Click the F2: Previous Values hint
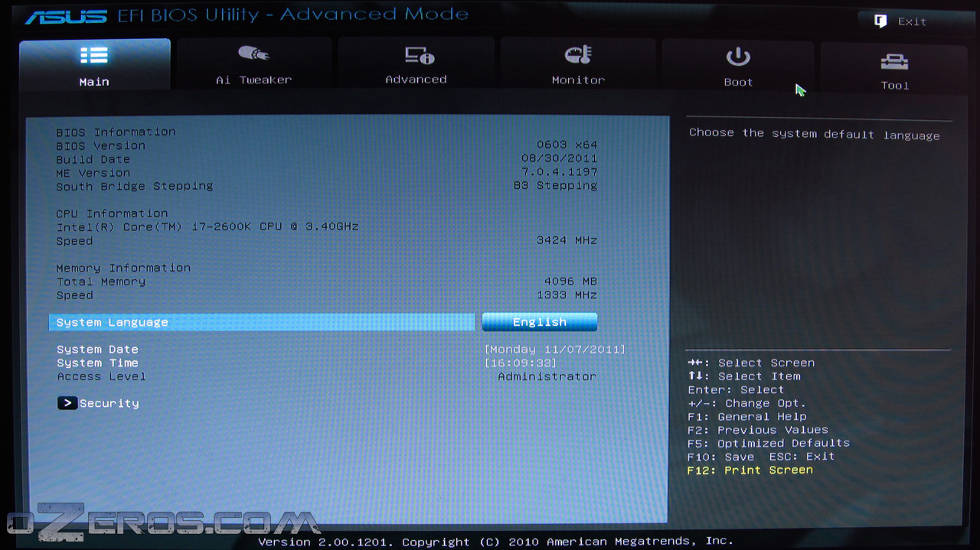The height and width of the screenshot is (550, 980). coord(758,430)
